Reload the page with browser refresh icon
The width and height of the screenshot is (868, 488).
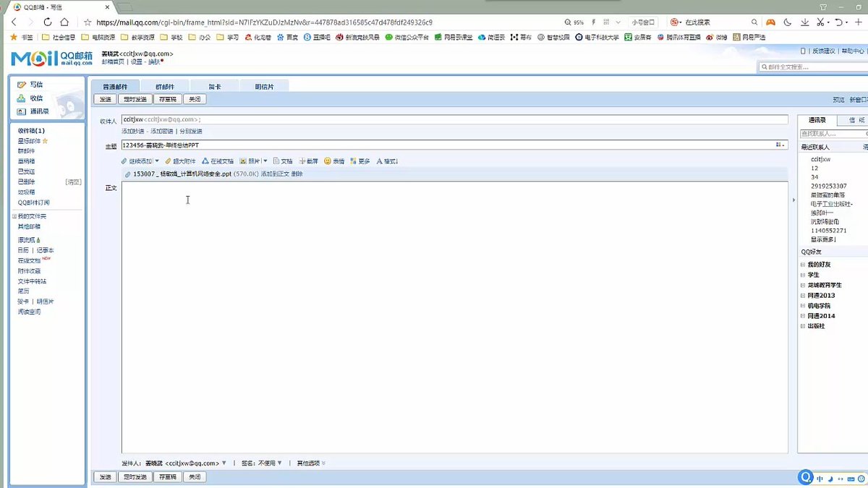(48, 22)
